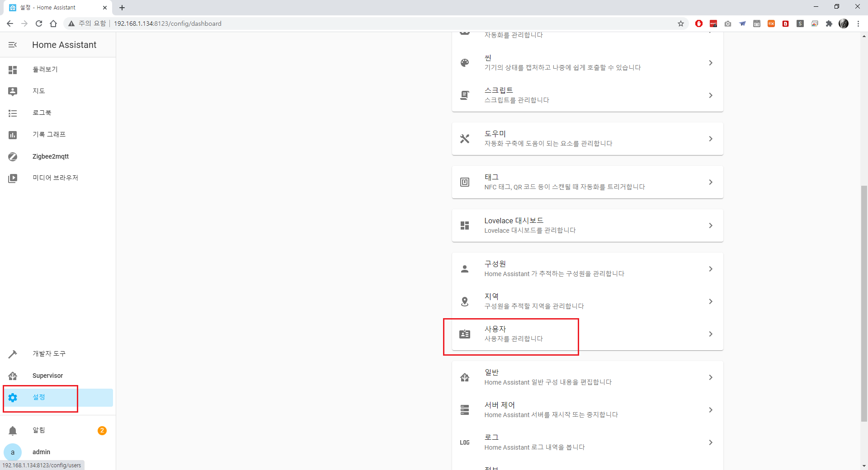Click the Home Assistant sidebar title
Image resolution: width=868 pixels, height=470 pixels.
[64, 45]
